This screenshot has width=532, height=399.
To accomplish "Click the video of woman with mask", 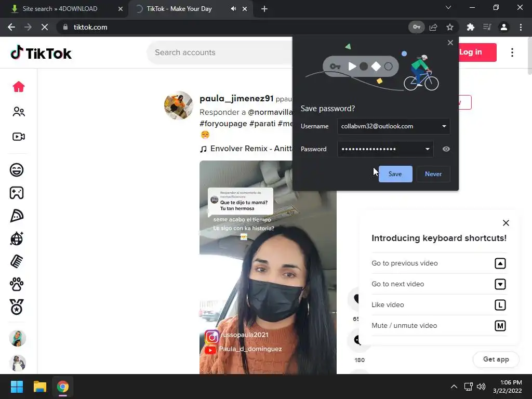I will click(268, 268).
